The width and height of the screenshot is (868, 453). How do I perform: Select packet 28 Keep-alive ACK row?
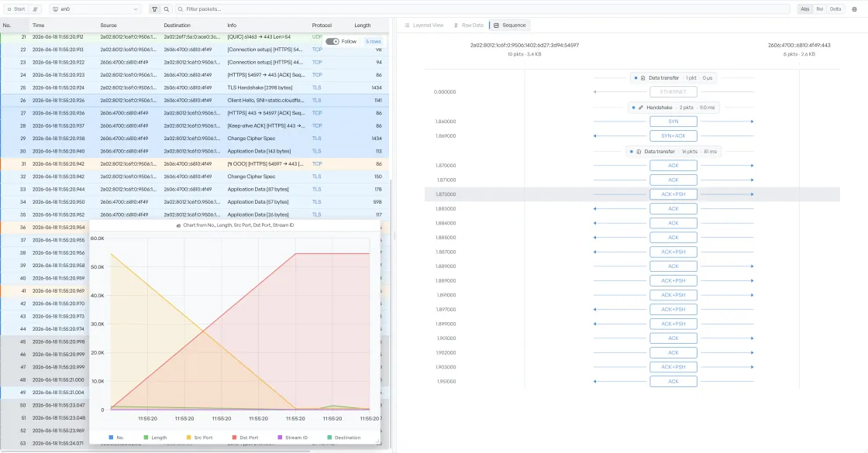[x=195, y=125]
